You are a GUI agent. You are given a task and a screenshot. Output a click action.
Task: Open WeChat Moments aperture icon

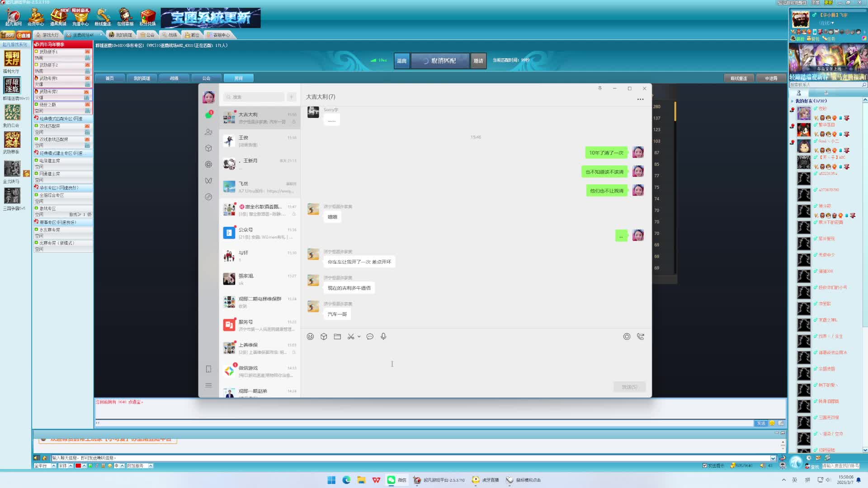coord(208,164)
